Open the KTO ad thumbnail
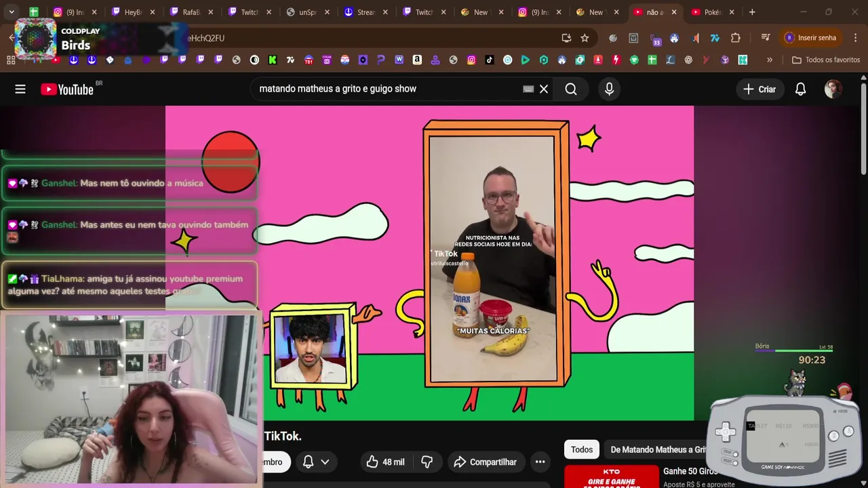The image size is (868, 488). tap(612, 476)
